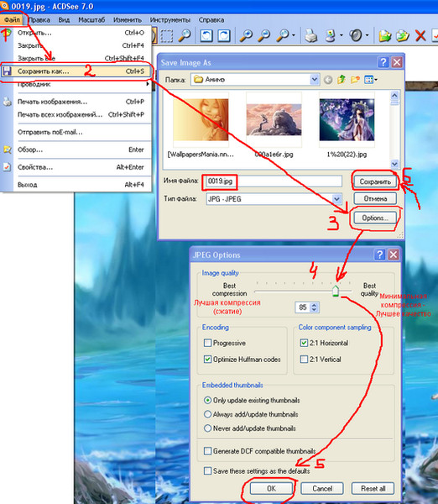438x504 pixels.
Task: Select Never add/update thumbnails option
Action: (208, 428)
